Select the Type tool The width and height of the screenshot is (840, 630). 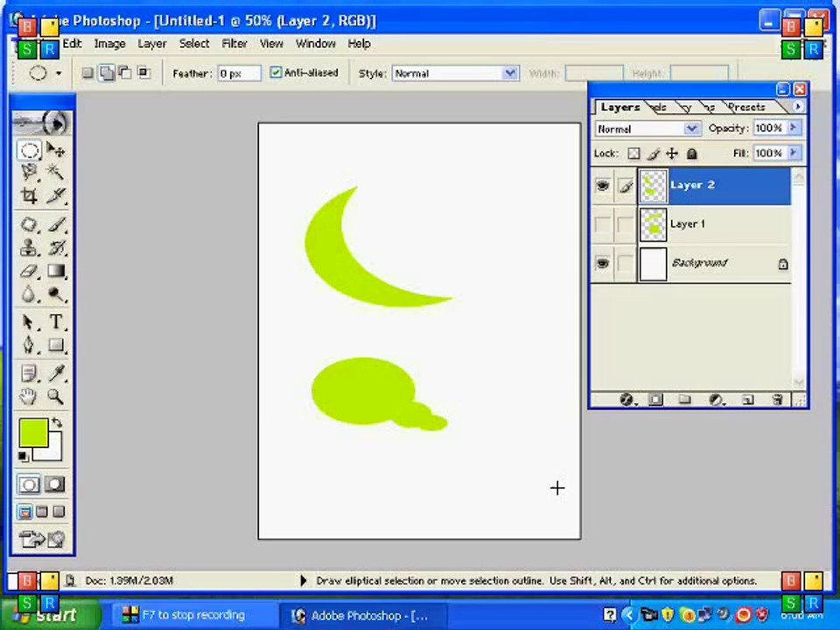(56, 322)
